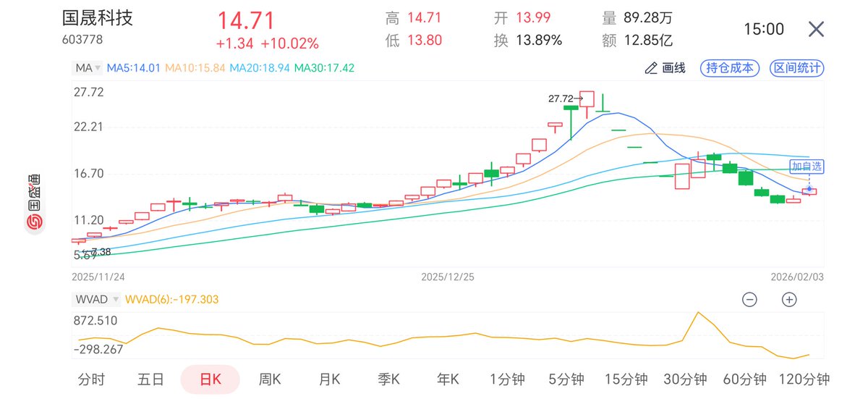
Task: Zoom in chart with plus icon
Action: tap(789, 299)
